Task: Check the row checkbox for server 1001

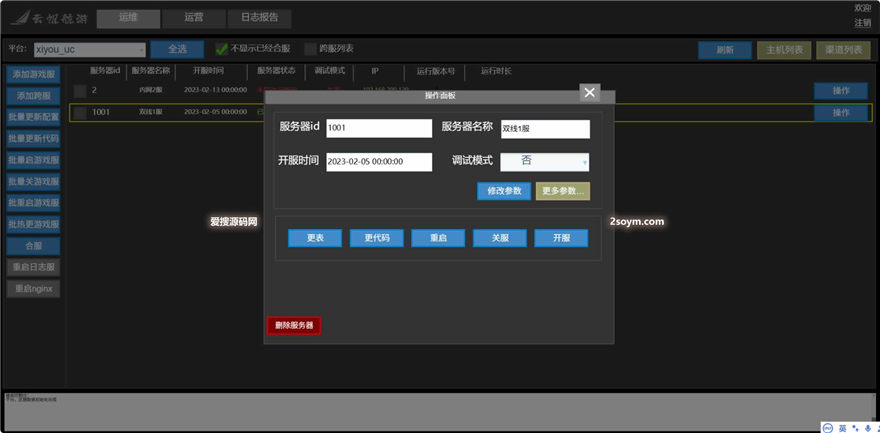Action: pos(79,113)
